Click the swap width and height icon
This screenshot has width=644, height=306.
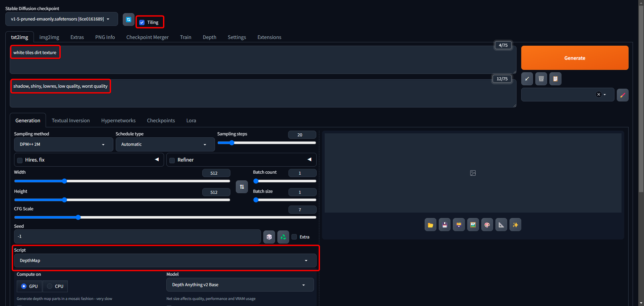tap(242, 187)
